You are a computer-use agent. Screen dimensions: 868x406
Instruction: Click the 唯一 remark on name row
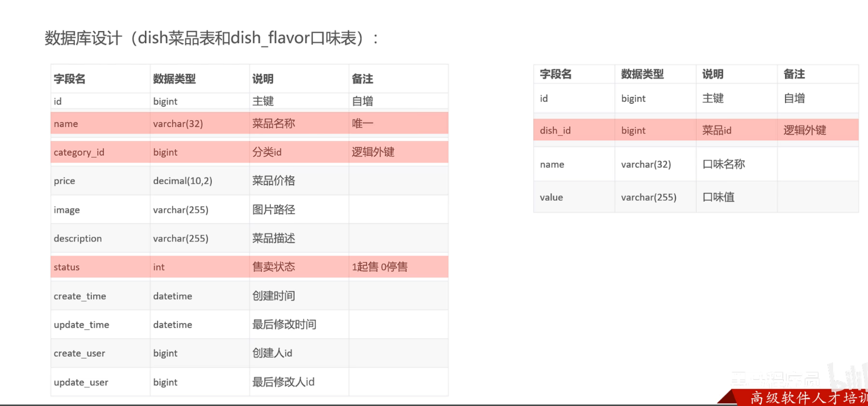click(x=362, y=124)
